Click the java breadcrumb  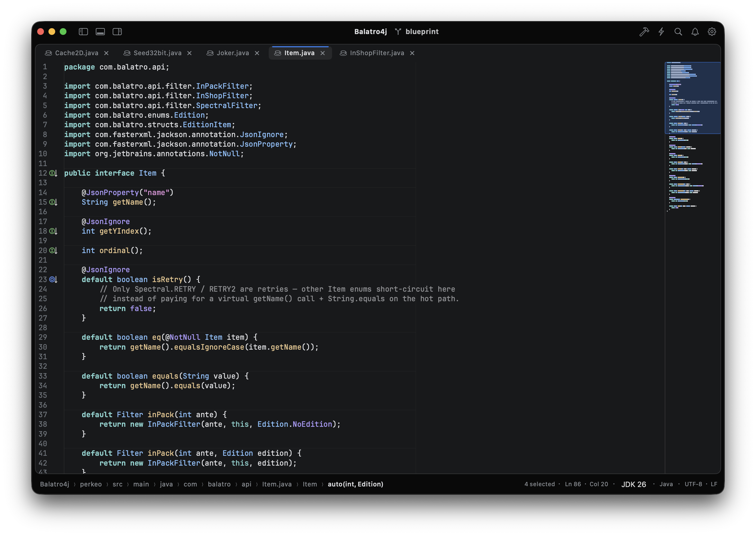(x=166, y=484)
